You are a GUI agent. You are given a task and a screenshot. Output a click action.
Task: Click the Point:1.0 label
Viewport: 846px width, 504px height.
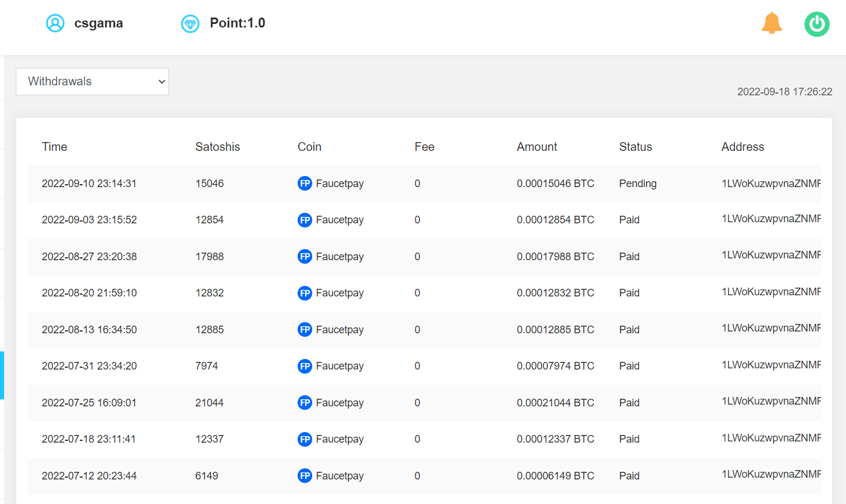[x=237, y=23]
